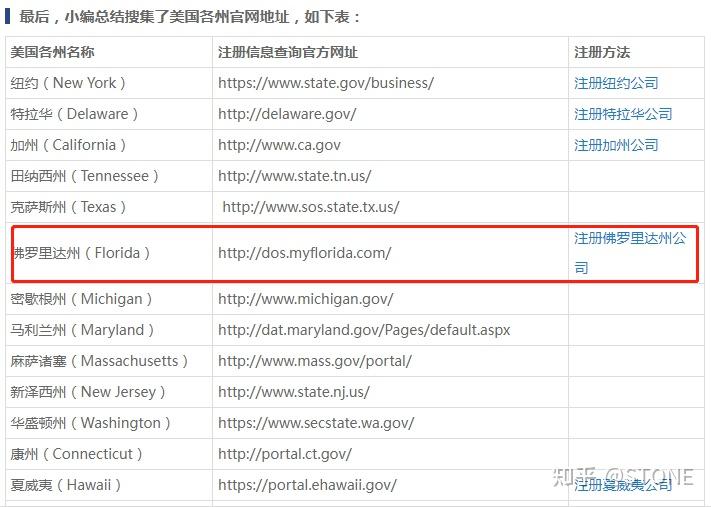Click the http://www.ca.gov URL text
The height and width of the screenshot is (507, 711).
click(279, 145)
